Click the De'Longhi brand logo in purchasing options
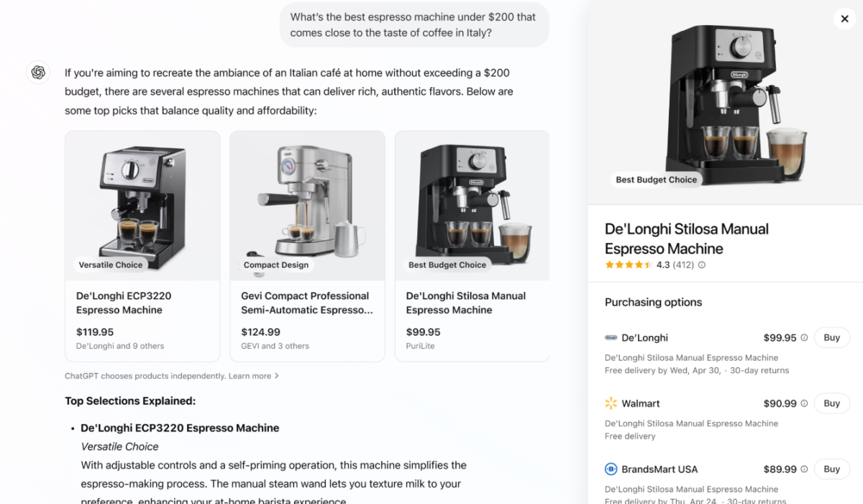 pyautogui.click(x=611, y=337)
